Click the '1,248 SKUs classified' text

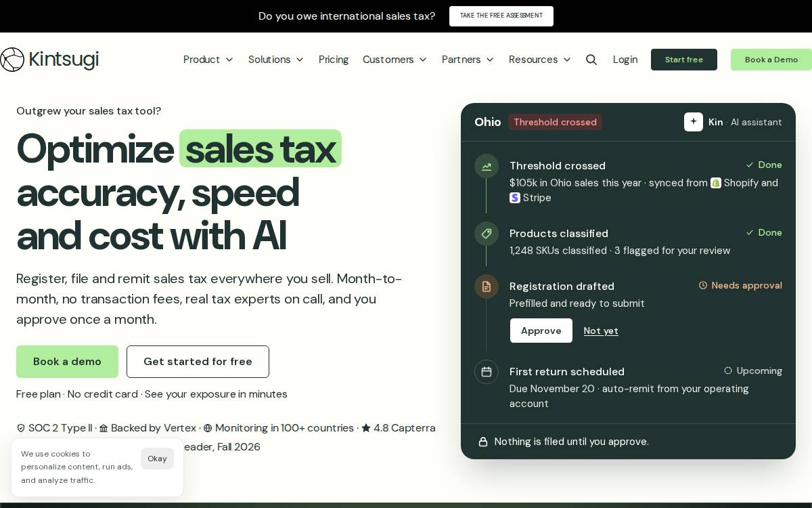point(558,251)
